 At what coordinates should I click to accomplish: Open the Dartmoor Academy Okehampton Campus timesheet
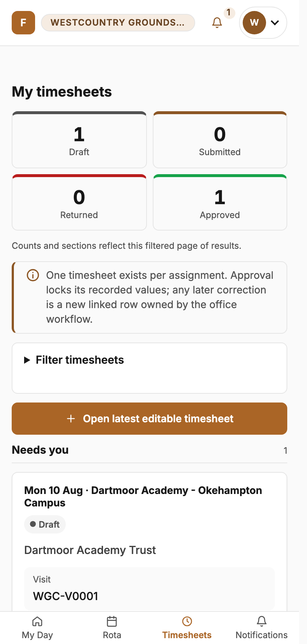[143, 497]
